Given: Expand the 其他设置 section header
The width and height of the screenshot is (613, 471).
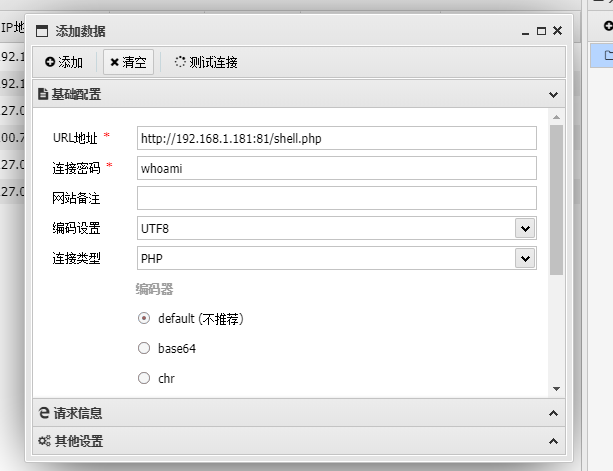Looking at the screenshot, I should point(299,441).
